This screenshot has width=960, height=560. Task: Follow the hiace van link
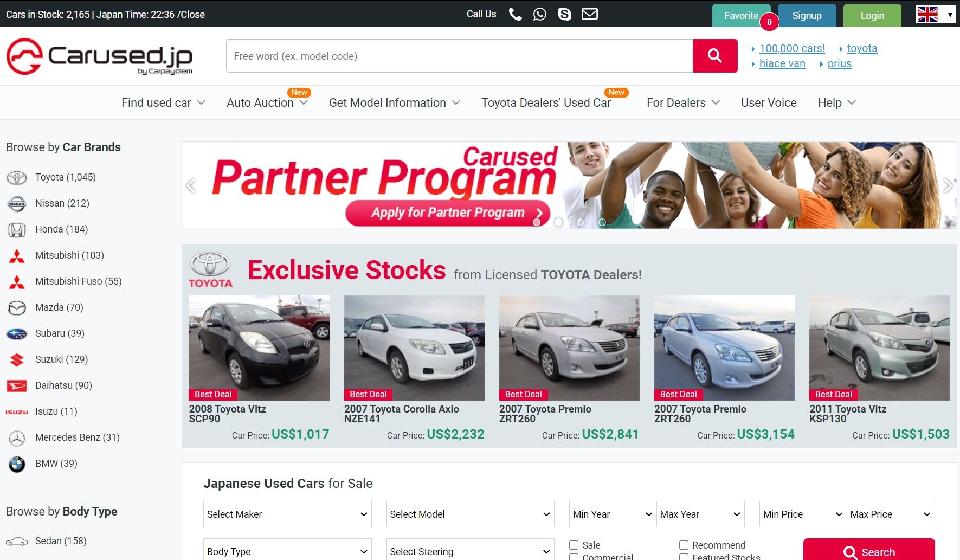point(782,64)
